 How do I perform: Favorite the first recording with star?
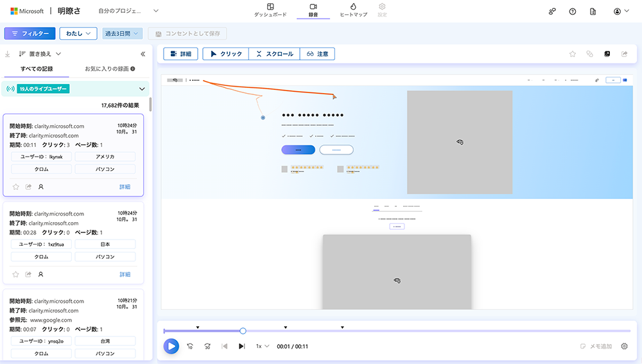click(16, 187)
